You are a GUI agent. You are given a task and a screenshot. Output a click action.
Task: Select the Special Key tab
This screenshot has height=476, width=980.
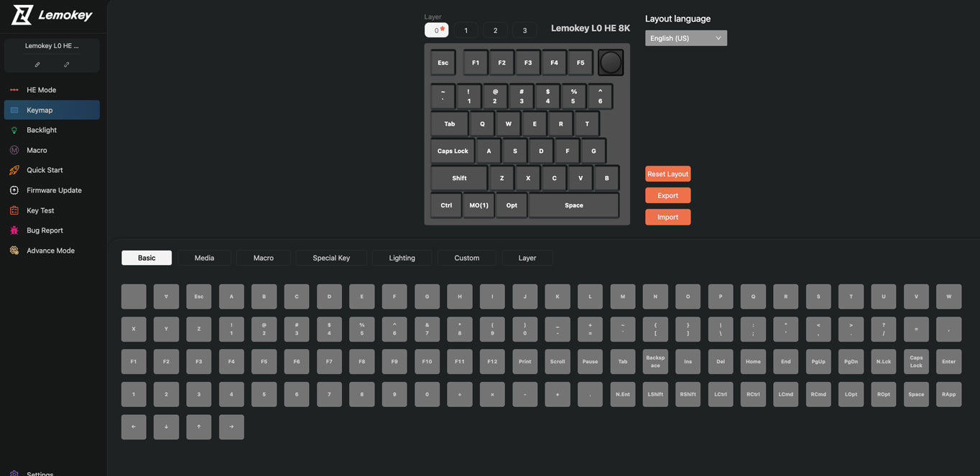coord(331,258)
